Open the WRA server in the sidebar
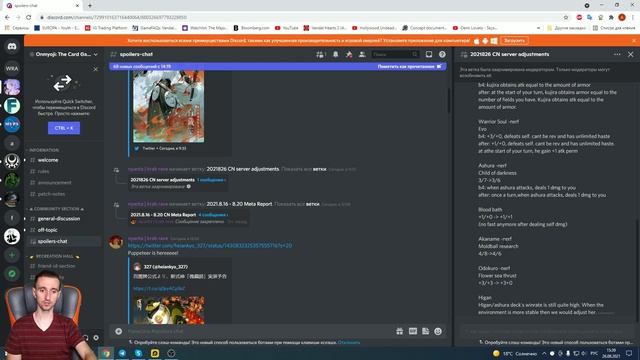This screenshot has height=360, width=640. pos(12,68)
